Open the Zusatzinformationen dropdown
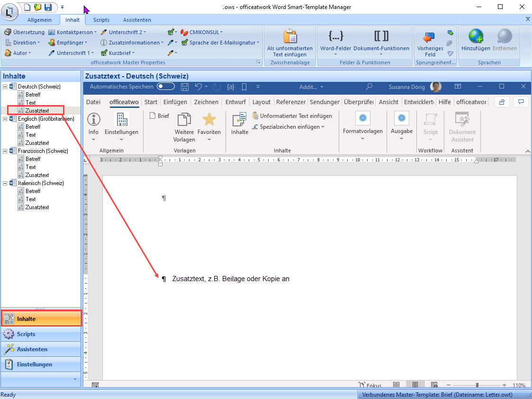This screenshot has height=399, width=532. (x=132, y=43)
